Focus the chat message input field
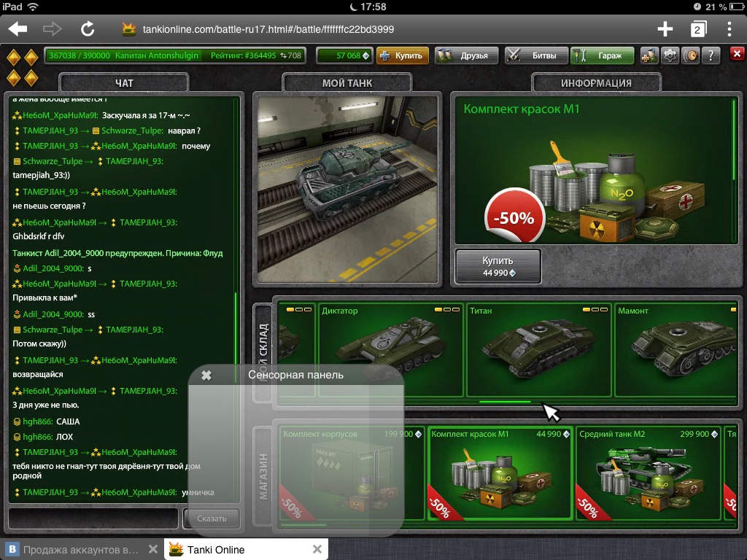The height and width of the screenshot is (560, 747). [x=93, y=518]
